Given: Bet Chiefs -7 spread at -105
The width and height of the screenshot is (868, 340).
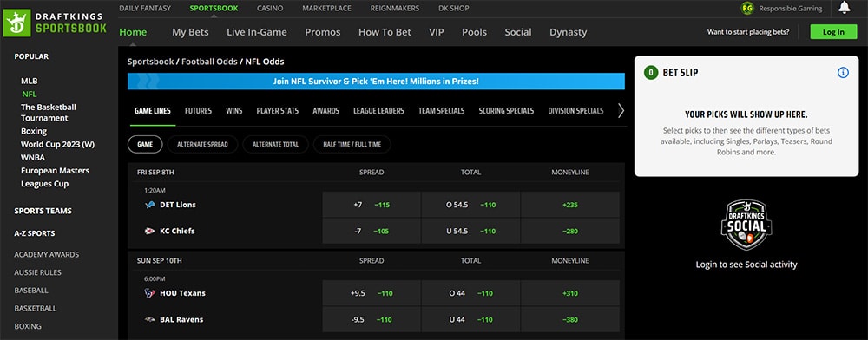Looking at the screenshot, I should click(x=372, y=231).
